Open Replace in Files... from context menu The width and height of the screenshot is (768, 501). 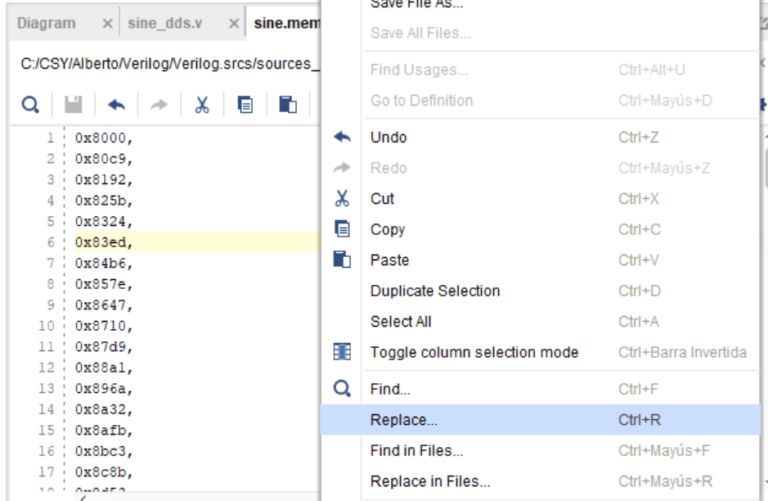[430, 481]
